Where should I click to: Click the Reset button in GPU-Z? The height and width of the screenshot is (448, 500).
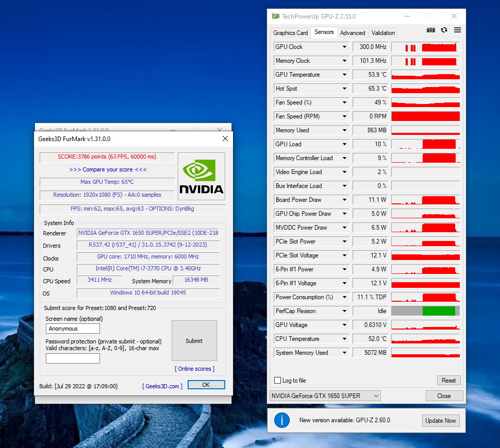click(448, 381)
